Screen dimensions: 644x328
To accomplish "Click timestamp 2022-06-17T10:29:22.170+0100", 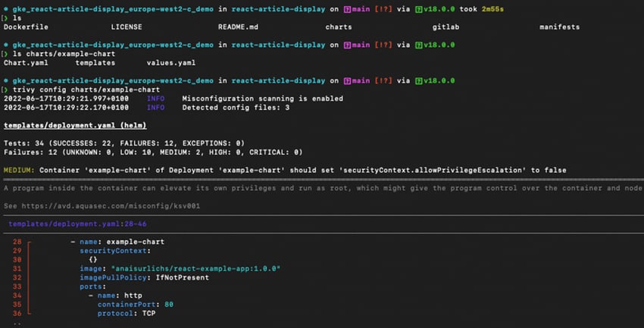I will click(x=66, y=108).
